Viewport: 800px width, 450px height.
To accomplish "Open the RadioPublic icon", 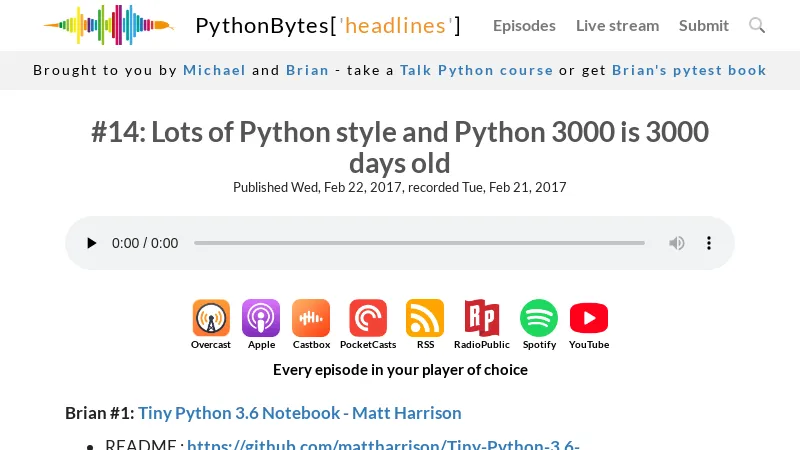I will tap(481, 319).
